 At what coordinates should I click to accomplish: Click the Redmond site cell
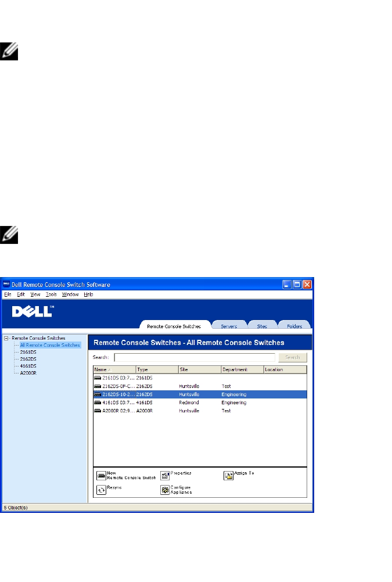tap(189, 403)
